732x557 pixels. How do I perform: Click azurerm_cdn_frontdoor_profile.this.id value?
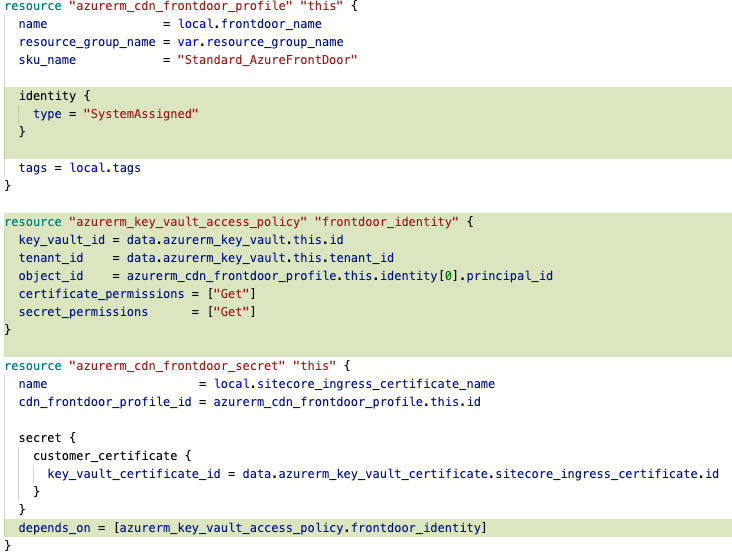tap(347, 402)
